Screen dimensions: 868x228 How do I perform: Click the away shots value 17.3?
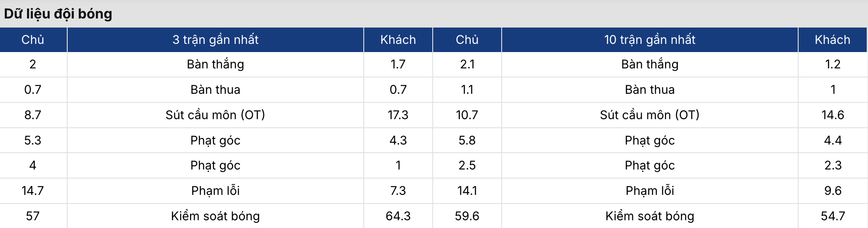click(398, 115)
